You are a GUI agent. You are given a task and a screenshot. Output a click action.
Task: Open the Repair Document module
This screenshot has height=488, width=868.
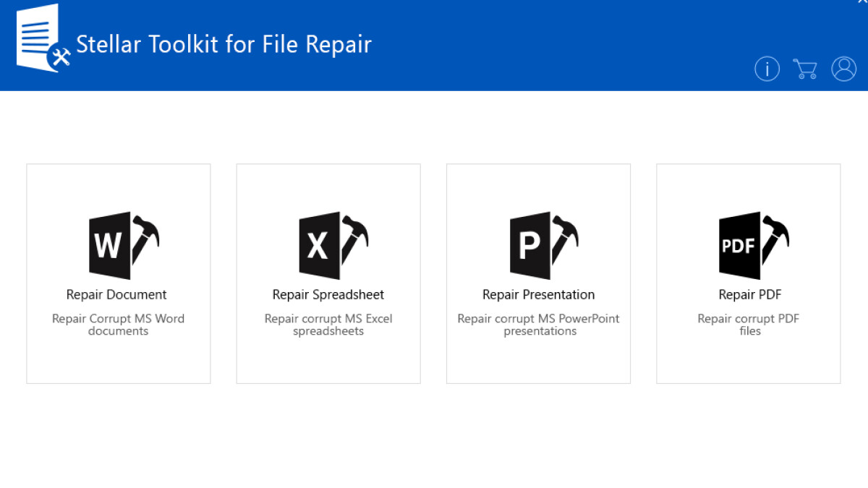(118, 273)
